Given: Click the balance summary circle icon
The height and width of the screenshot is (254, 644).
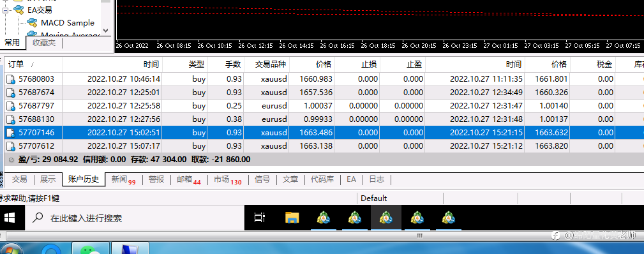Looking at the screenshot, I should coord(11,160).
